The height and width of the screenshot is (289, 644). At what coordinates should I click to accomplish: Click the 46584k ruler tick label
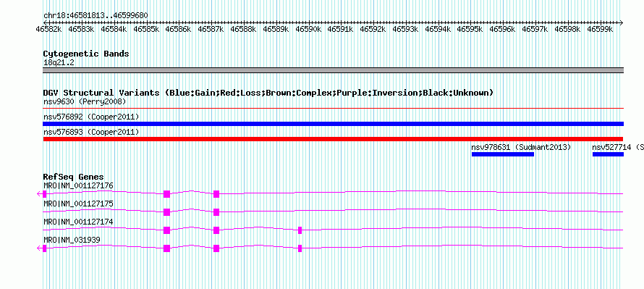coord(114,30)
